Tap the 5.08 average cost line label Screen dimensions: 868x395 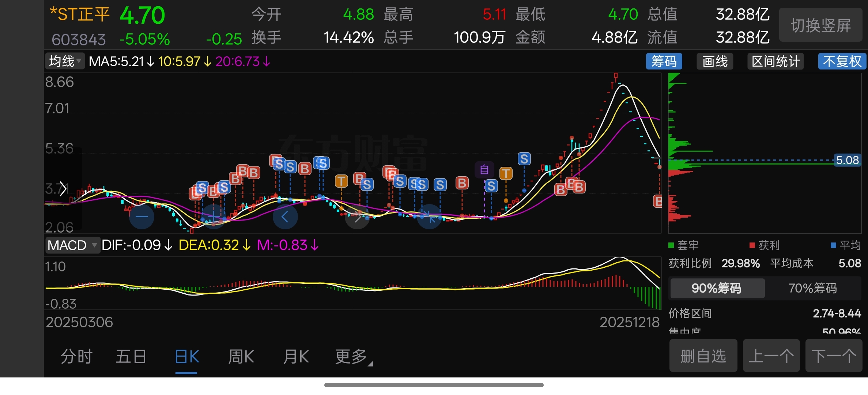847,160
